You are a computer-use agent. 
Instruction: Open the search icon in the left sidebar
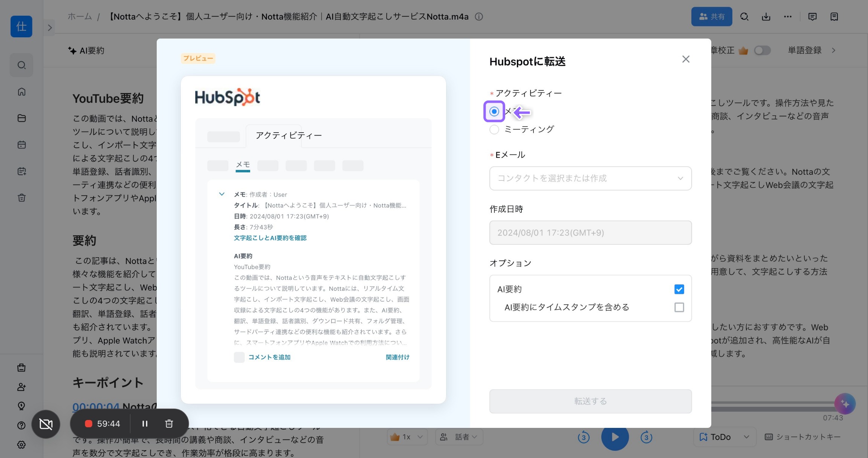(x=21, y=65)
